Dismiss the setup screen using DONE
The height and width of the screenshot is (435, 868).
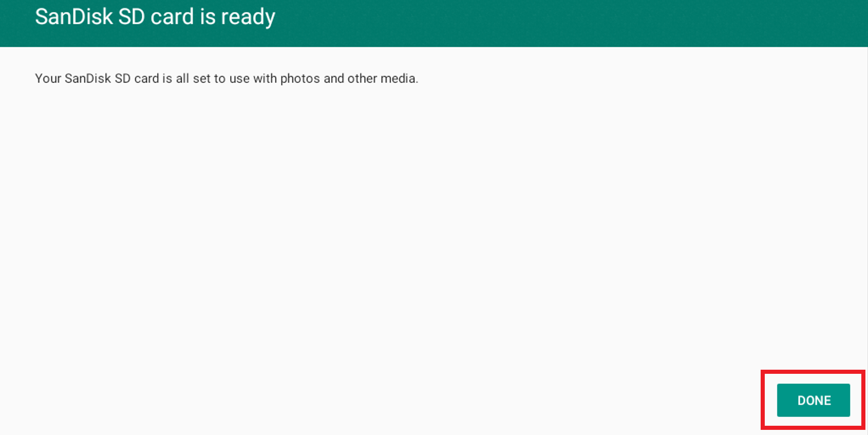coord(813,400)
